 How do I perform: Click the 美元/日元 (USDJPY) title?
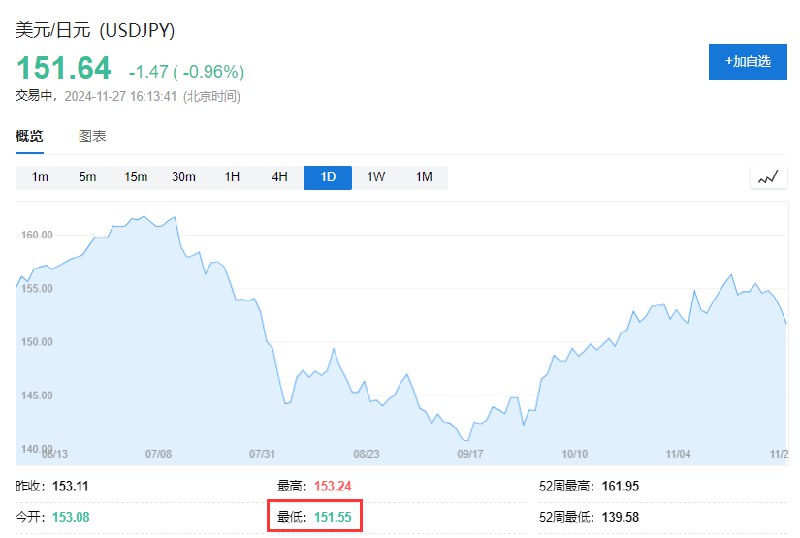point(95,30)
